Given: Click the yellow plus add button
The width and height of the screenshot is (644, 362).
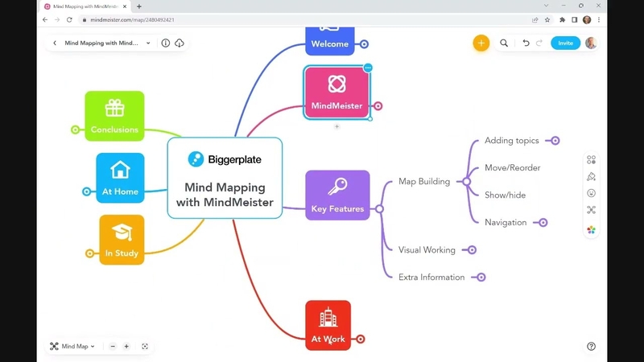Looking at the screenshot, I should (x=481, y=43).
